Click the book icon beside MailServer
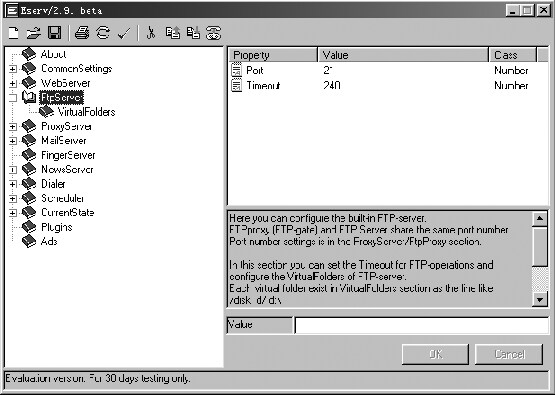Image resolution: width=555 pixels, height=395 pixels. coord(29,141)
